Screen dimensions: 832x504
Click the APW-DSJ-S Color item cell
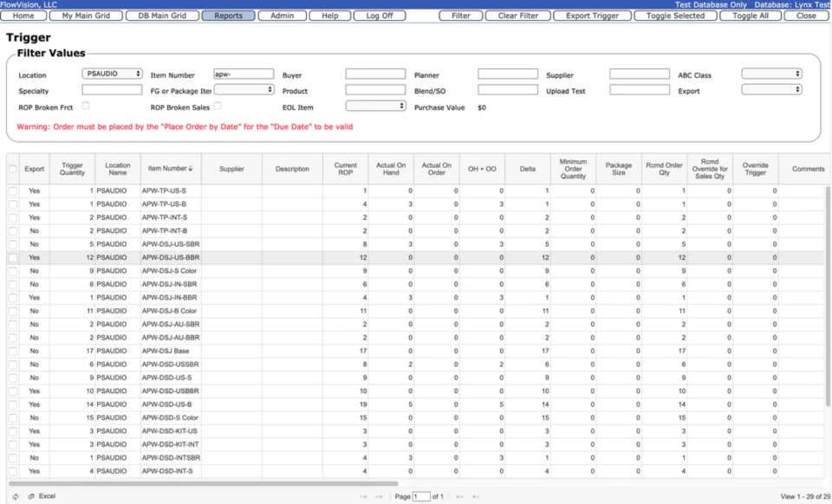171,271
